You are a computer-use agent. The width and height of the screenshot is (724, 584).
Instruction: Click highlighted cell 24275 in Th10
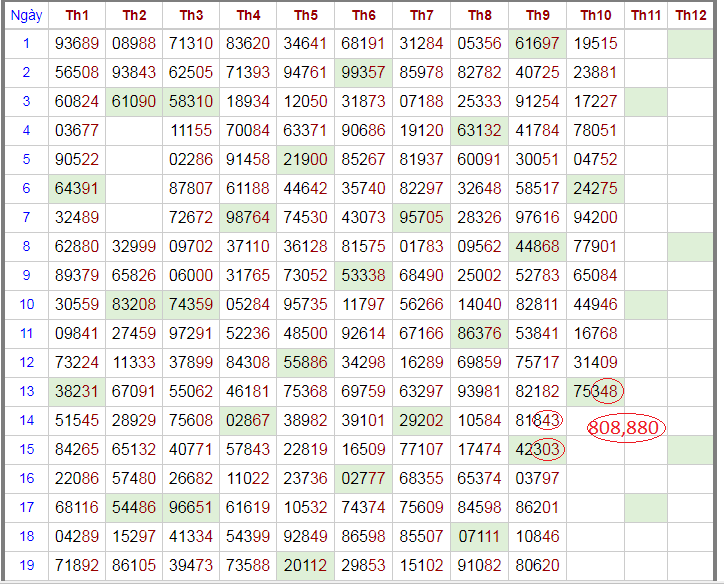595,188
